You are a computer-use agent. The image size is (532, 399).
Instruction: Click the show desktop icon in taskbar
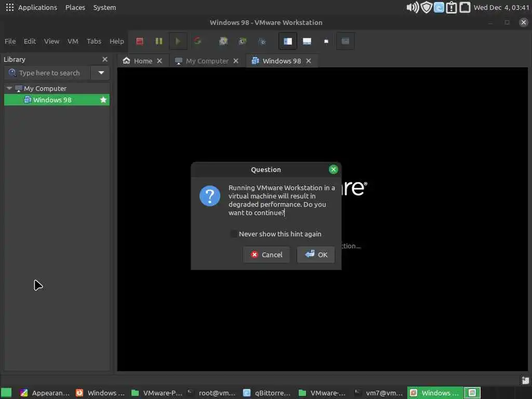tap(6, 393)
